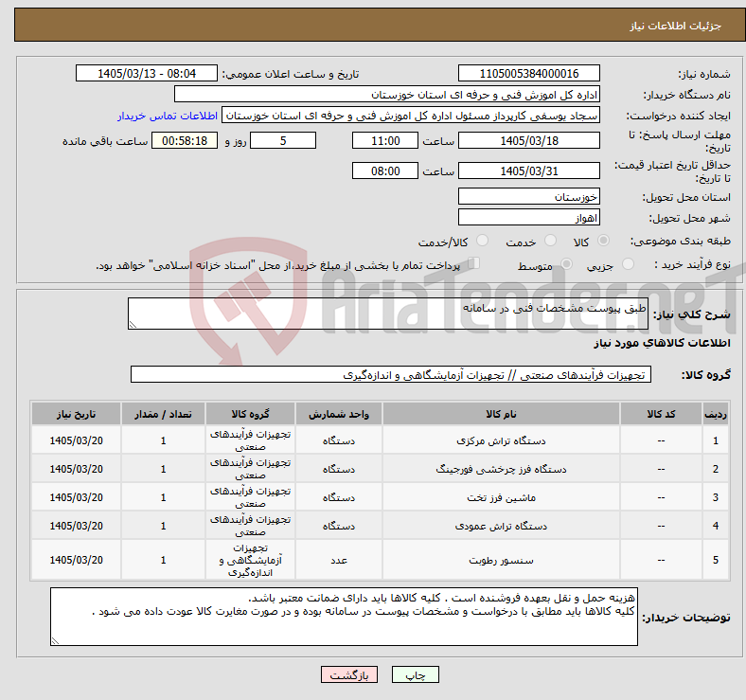The width and height of the screenshot is (746, 700).
Task: Select the row for دستگاه تراش مرکزی
Action: [381, 440]
